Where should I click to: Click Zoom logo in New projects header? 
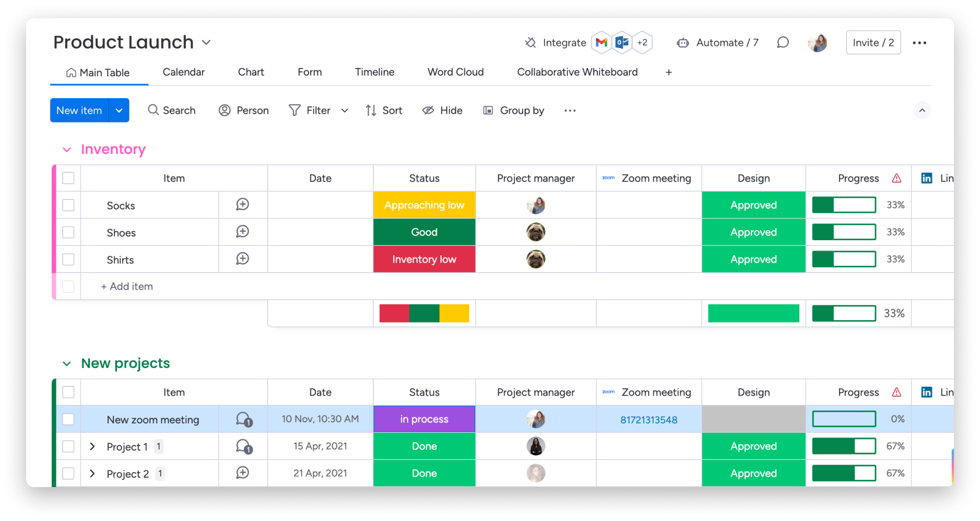(608, 392)
